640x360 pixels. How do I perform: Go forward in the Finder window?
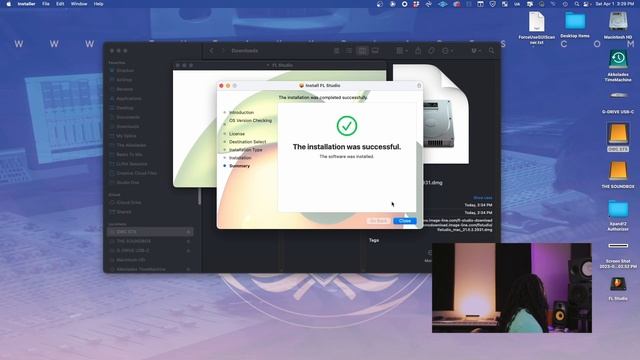pyautogui.click(x=223, y=51)
